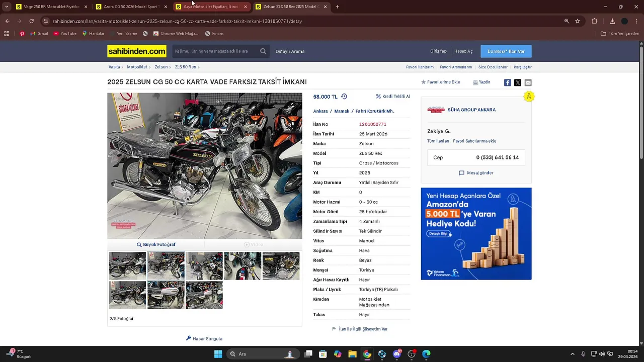Viewport: 644px width, 362px height.
Task: Click Büyük Fotoğraf button under photo
Action: pyautogui.click(x=156, y=244)
